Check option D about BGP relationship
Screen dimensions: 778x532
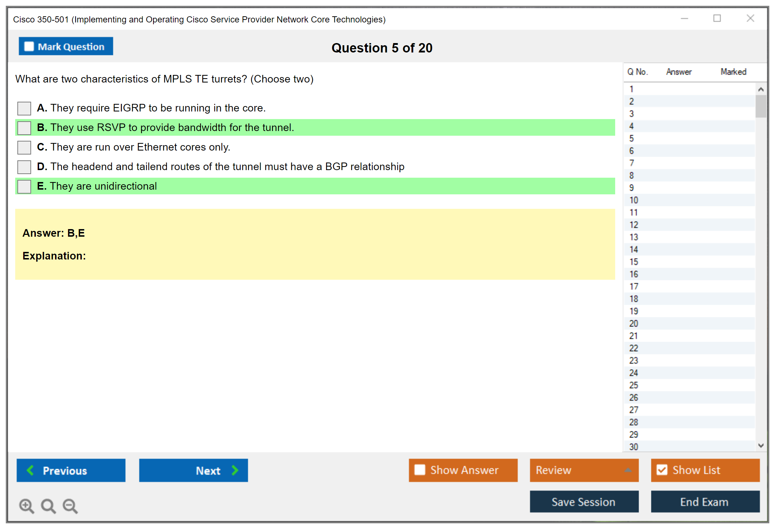(x=24, y=167)
